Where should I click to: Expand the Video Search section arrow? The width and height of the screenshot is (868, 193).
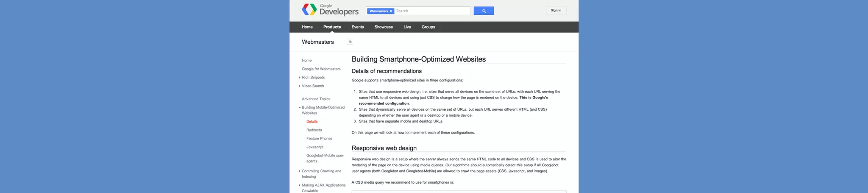[x=300, y=86]
